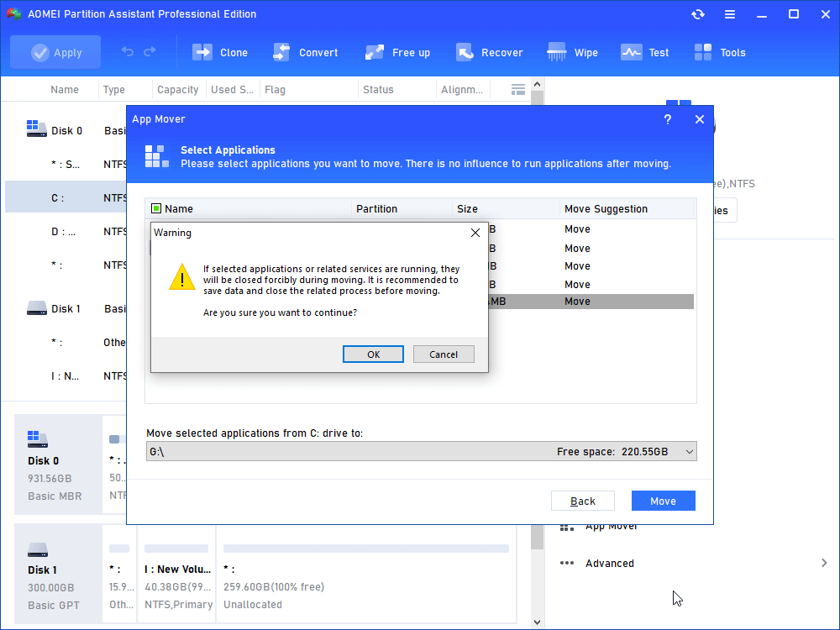Open the column view options icon
The image size is (840, 630).
(x=518, y=89)
